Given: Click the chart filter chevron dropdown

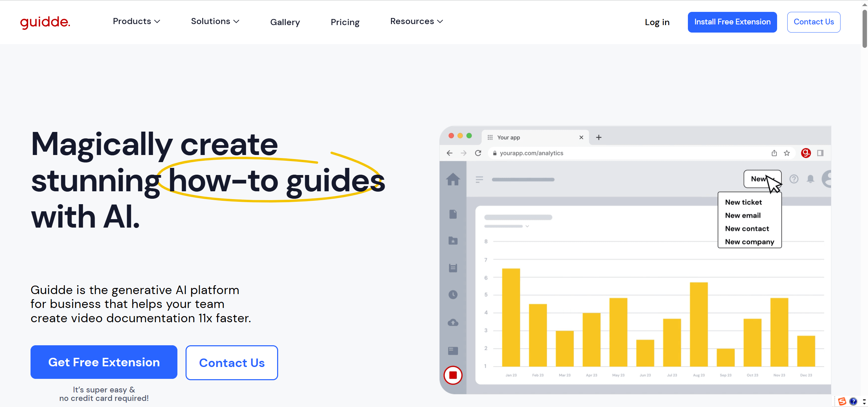Looking at the screenshot, I should [527, 226].
